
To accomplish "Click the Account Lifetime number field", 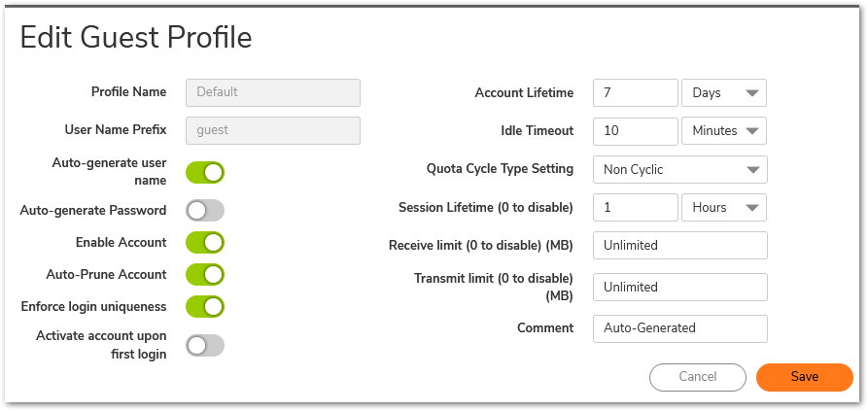I will 635,93.
